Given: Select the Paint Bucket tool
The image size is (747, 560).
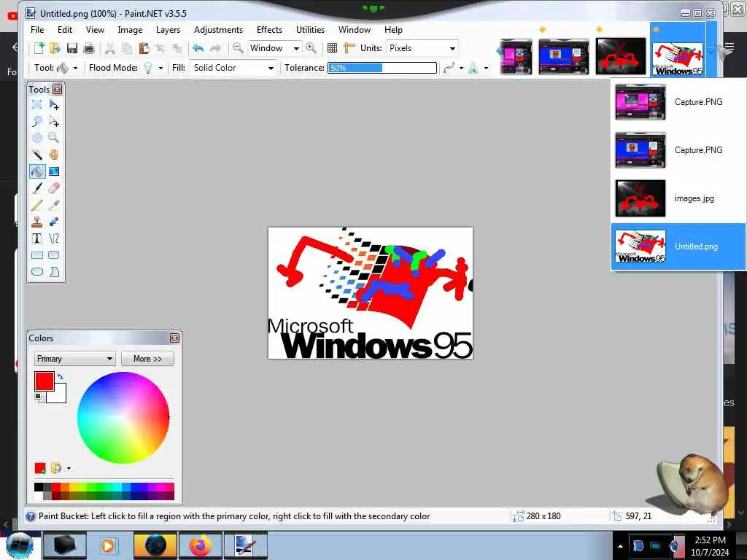Looking at the screenshot, I should (37, 171).
